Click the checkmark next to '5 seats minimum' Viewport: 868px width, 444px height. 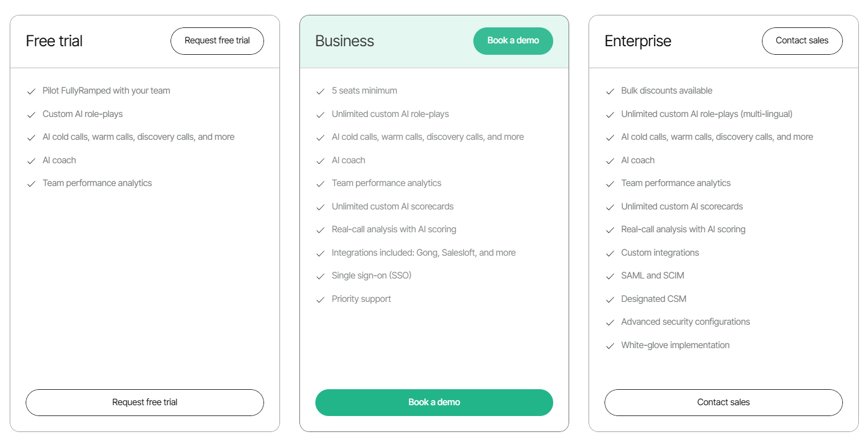click(321, 91)
